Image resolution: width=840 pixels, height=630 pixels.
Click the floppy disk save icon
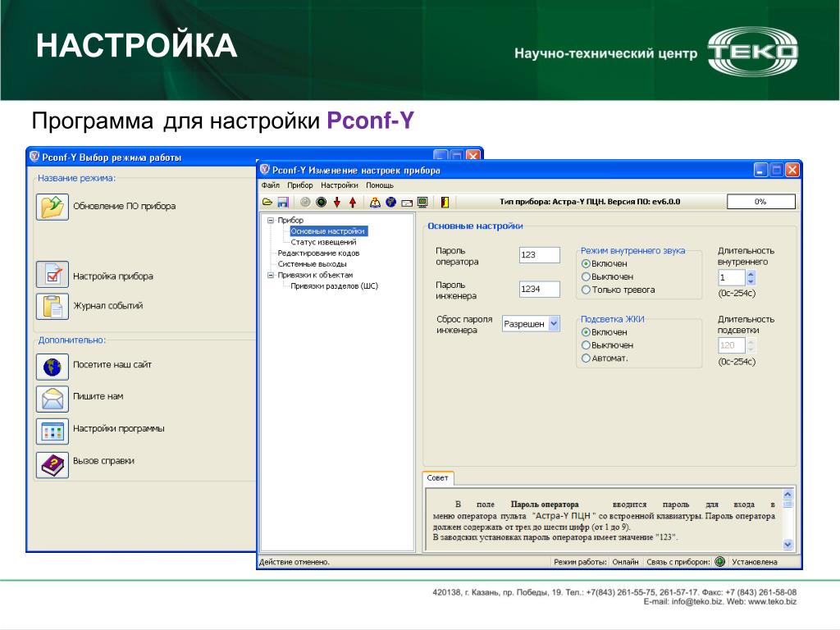[x=283, y=202]
